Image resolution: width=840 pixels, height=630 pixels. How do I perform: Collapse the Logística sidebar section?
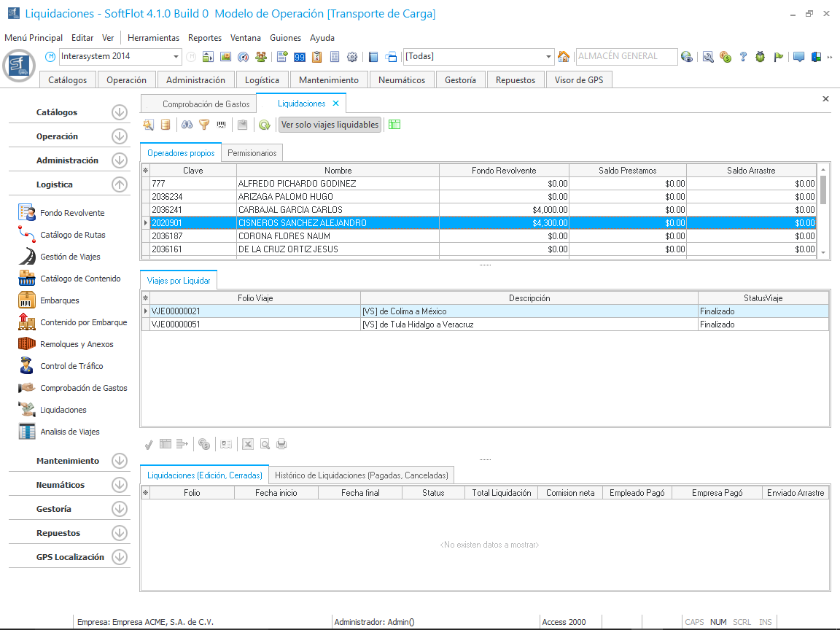[119, 184]
